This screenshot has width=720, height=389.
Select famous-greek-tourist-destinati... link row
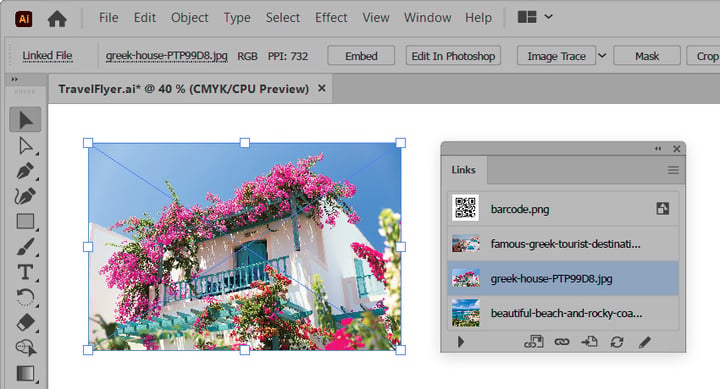coord(563,244)
